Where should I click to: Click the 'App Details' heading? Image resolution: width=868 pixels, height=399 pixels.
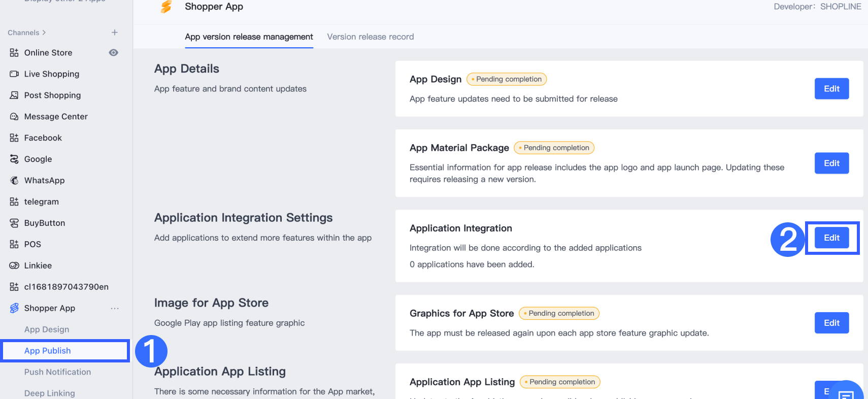tap(187, 69)
